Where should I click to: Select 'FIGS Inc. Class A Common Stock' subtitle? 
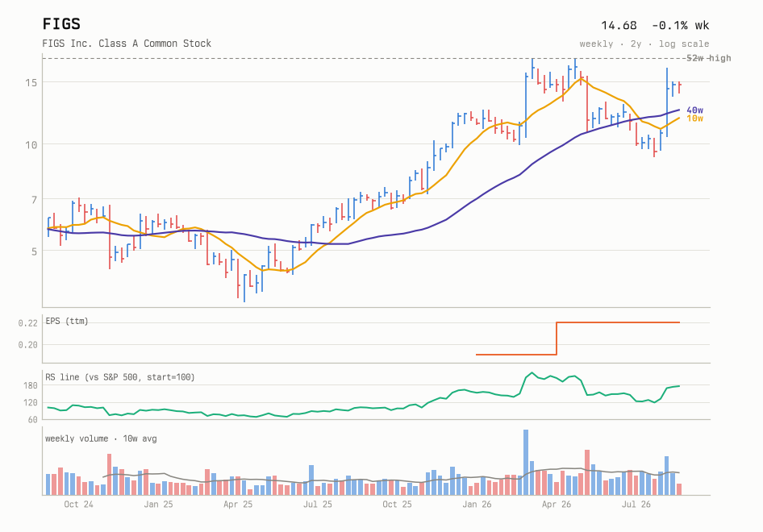tap(127, 44)
